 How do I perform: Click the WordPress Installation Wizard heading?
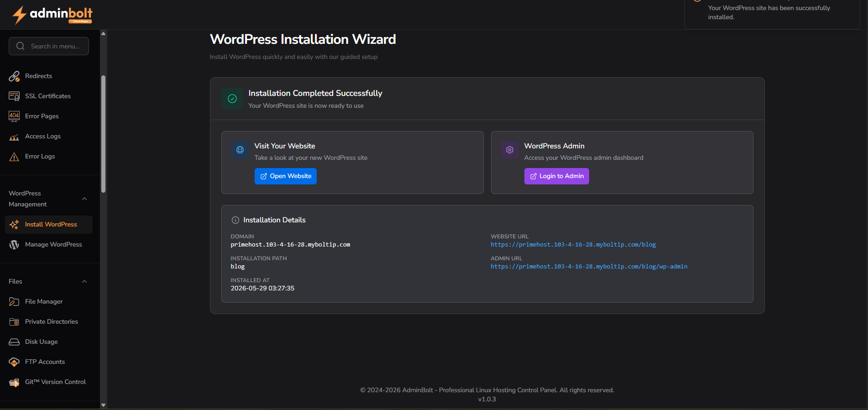(x=303, y=39)
